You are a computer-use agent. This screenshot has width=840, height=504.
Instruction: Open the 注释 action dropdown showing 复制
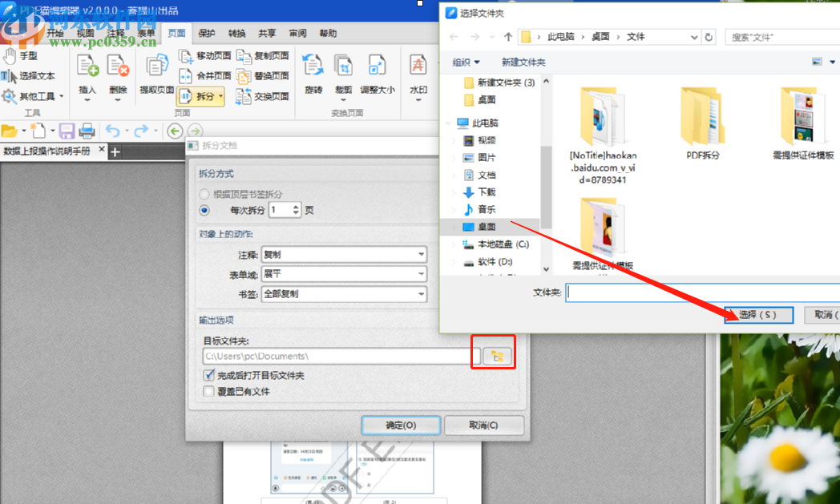point(422,254)
